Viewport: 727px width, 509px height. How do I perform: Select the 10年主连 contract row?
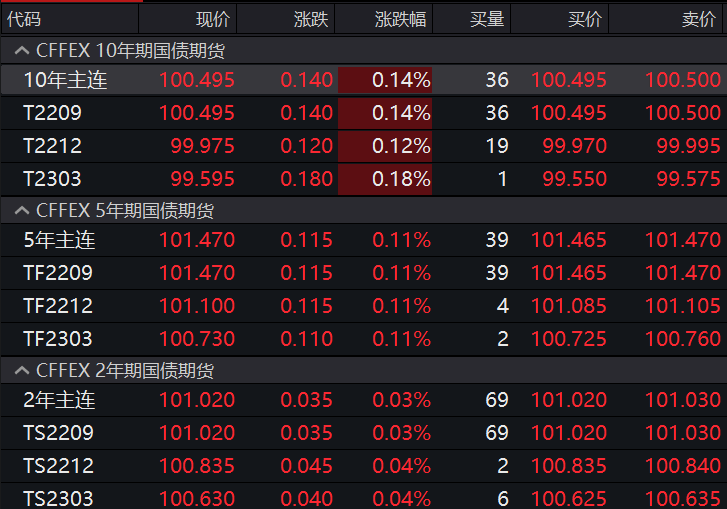[65, 81]
